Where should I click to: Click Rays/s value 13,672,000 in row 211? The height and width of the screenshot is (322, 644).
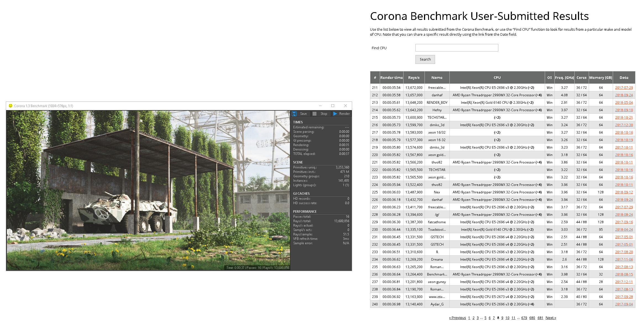[x=414, y=87]
